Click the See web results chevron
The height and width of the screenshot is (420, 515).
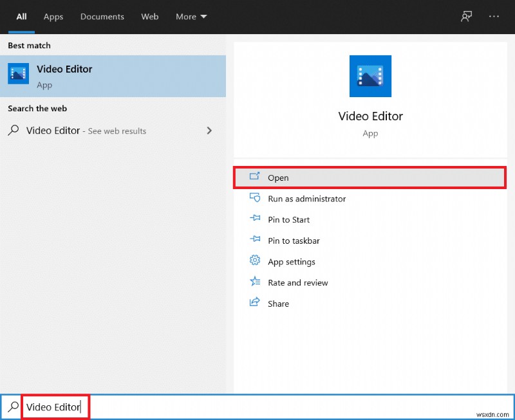tap(209, 131)
